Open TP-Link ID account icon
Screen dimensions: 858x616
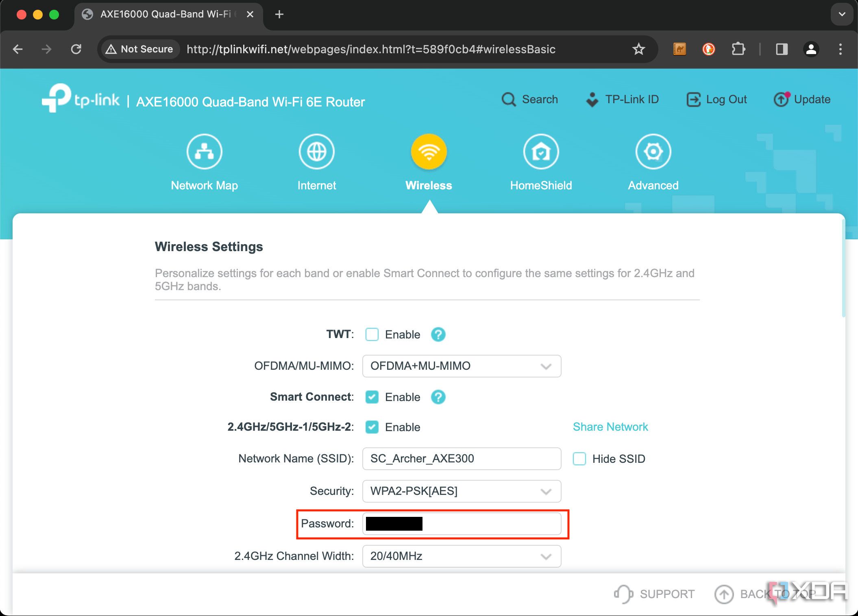point(592,99)
